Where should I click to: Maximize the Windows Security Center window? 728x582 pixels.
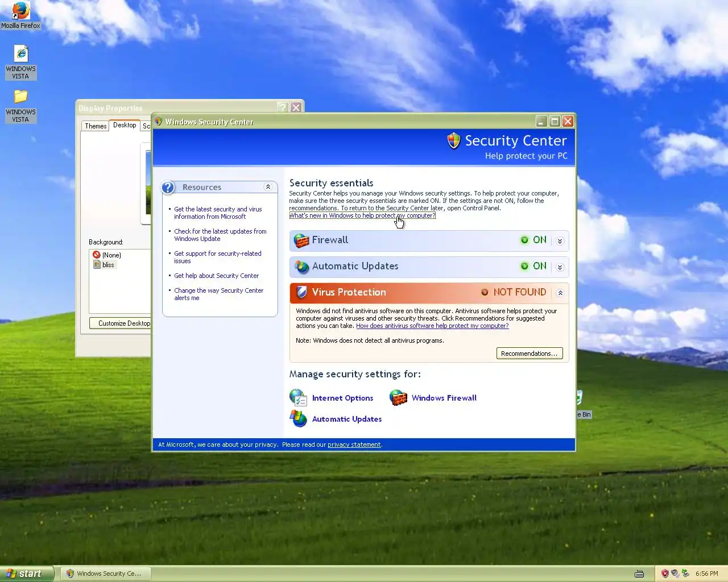[555, 121]
